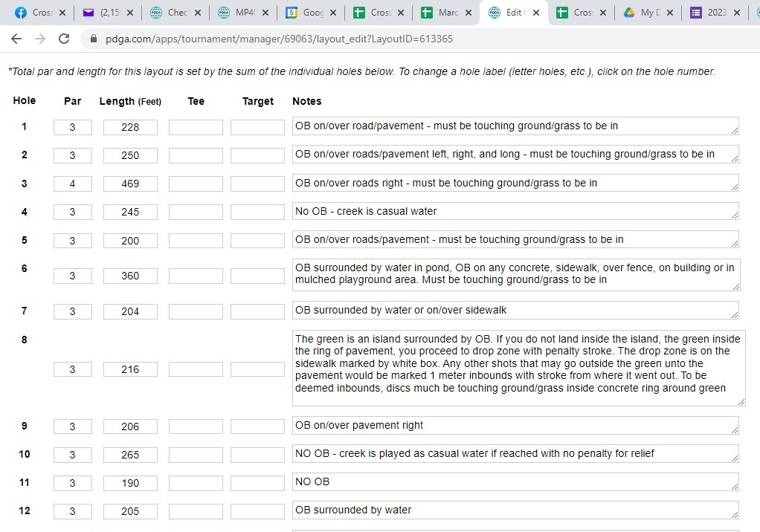Click Length field with 228
This screenshot has height=532, width=760.
[130, 127]
